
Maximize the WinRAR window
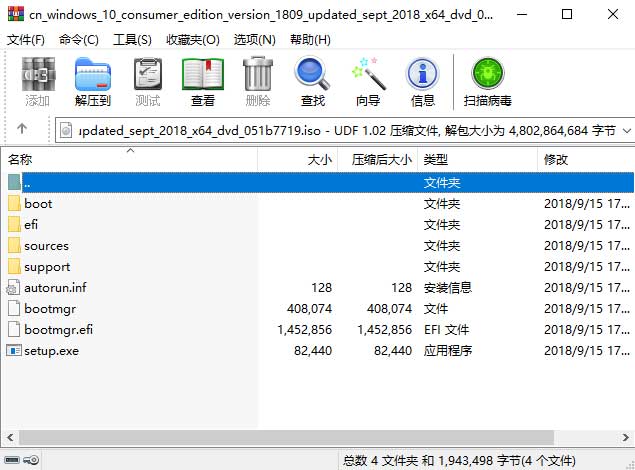[567, 15]
